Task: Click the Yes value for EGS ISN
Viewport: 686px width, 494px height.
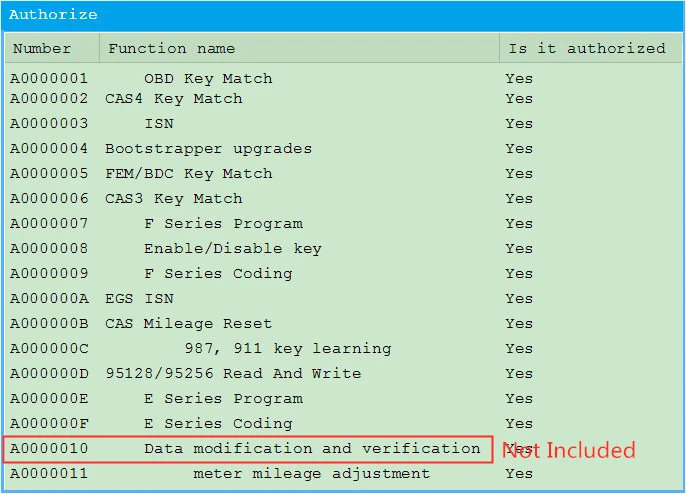Action: (519, 298)
